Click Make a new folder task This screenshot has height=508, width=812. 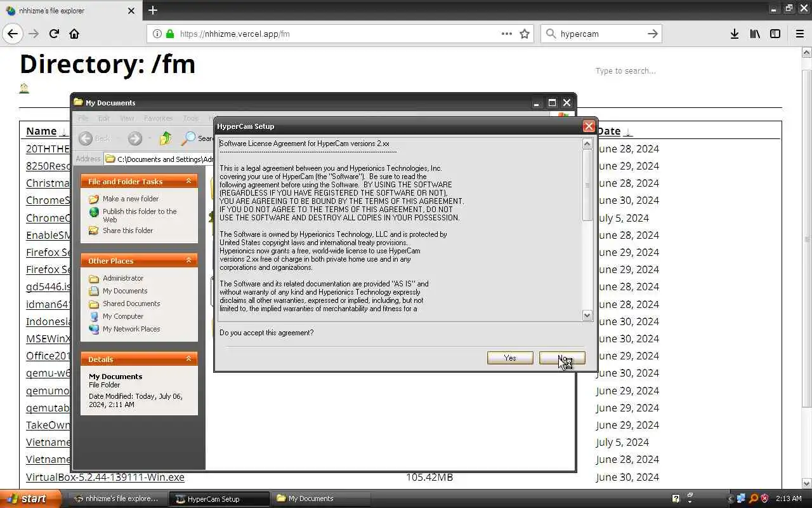pos(131,199)
